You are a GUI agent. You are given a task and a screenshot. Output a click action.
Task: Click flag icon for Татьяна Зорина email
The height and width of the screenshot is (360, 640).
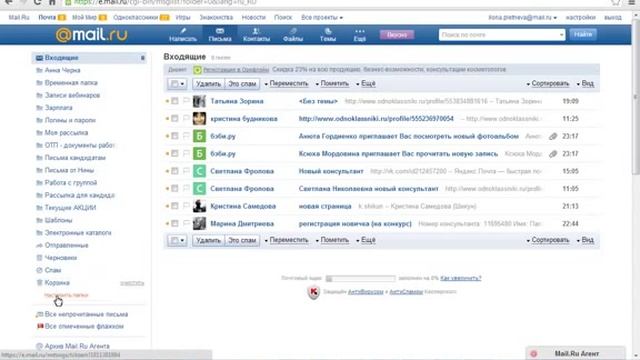click(186, 101)
